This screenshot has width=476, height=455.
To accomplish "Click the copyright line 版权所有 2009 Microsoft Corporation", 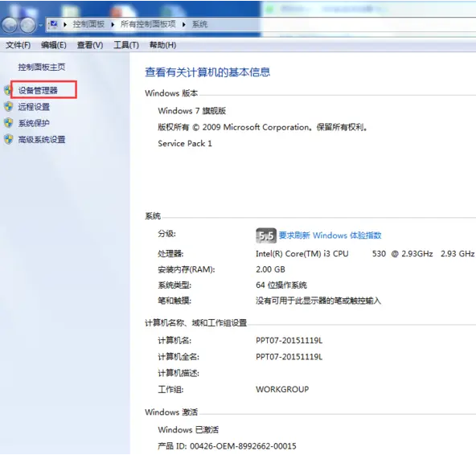I will coord(263,127).
